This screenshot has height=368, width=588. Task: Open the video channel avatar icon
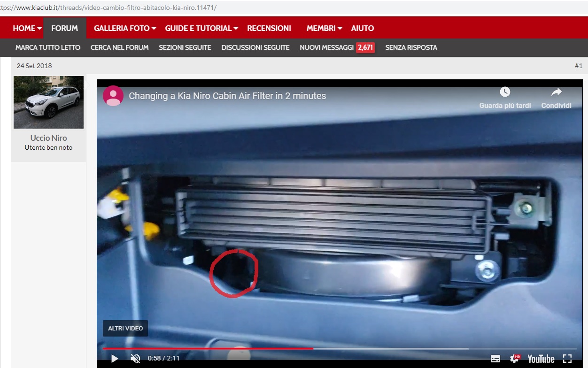click(113, 96)
